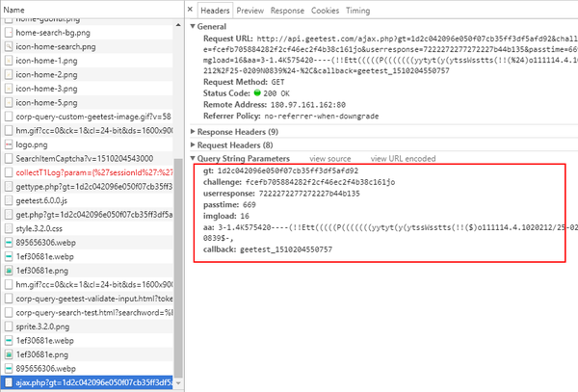
Task: Select icon-home-5.png request
Action: (x=87, y=103)
